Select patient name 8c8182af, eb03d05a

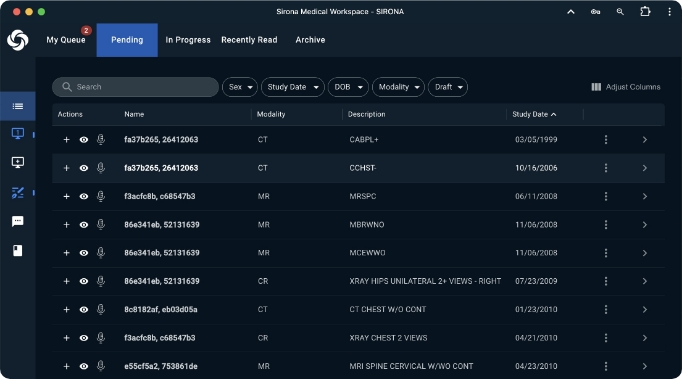click(x=161, y=309)
